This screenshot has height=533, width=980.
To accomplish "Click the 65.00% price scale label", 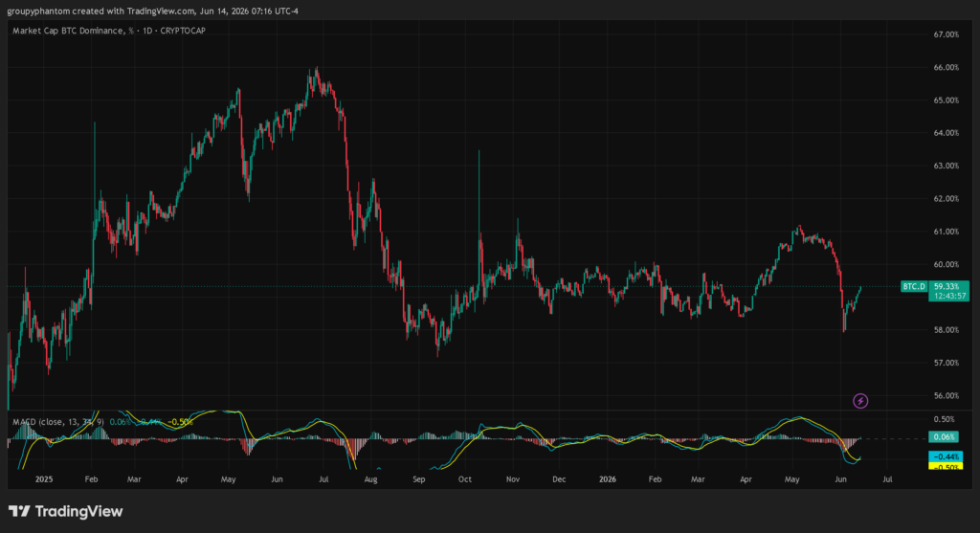I will (x=946, y=100).
